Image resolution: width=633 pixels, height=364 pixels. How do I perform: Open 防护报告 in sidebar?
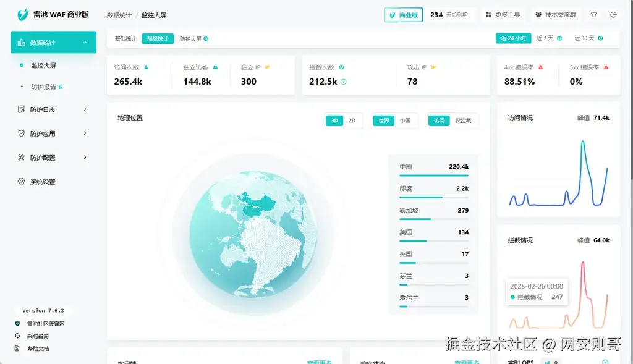pyautogui.click(x=44, y=87)
